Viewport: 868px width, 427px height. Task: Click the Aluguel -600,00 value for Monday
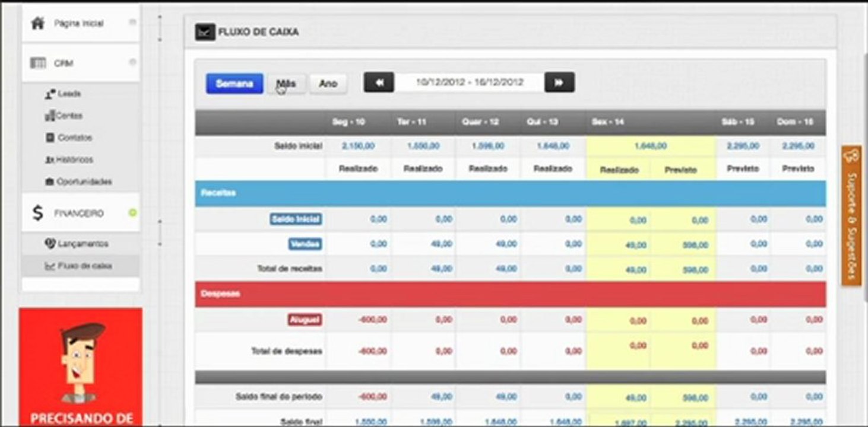(372, 320)
